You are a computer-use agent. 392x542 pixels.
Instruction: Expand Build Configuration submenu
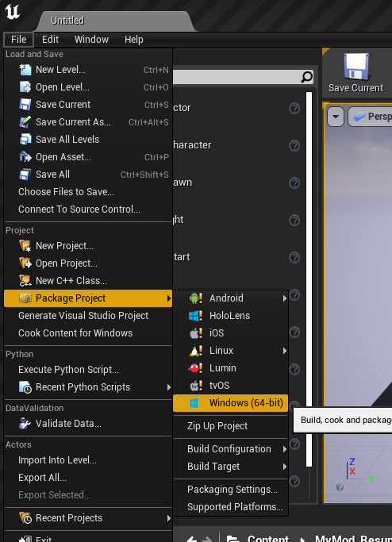coord(231,448)
